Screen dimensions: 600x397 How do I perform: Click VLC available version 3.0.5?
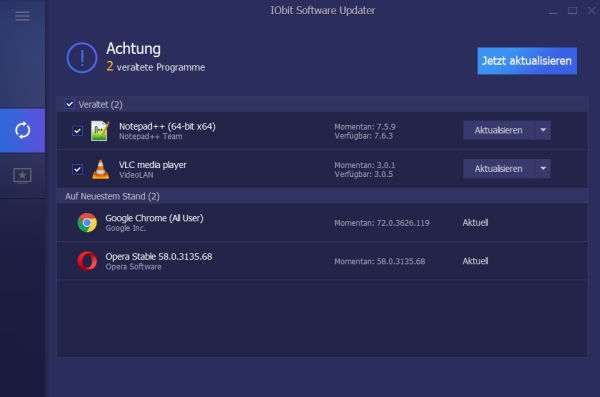point(364,174)
